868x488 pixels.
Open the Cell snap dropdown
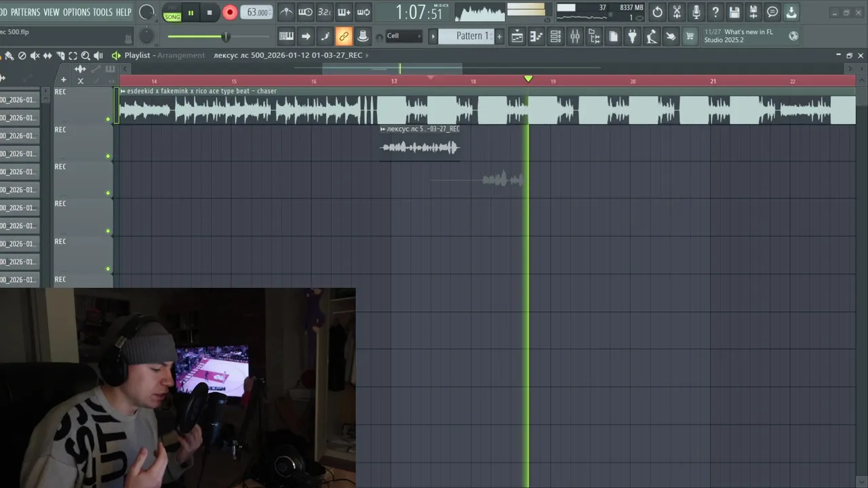click(x=403, y=36)
